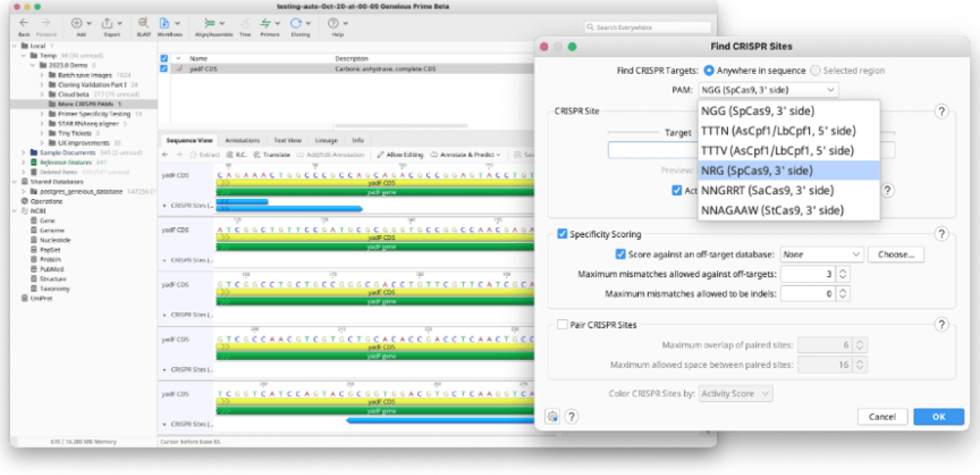
Task: Click the OK button in dialog
Action: click(938, 416)
